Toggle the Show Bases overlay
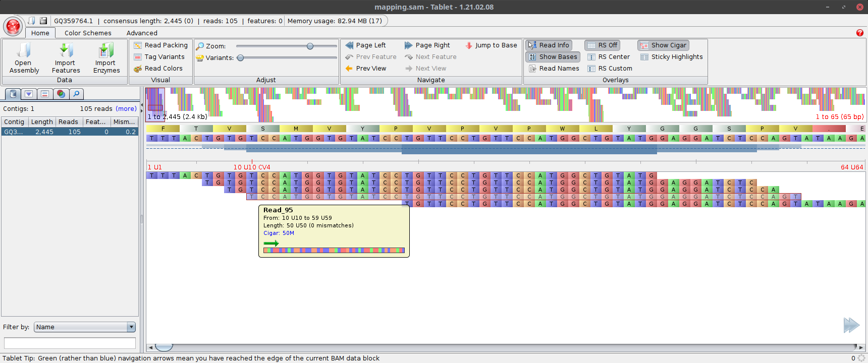868x363 pixels. click(x=553, y=56)
